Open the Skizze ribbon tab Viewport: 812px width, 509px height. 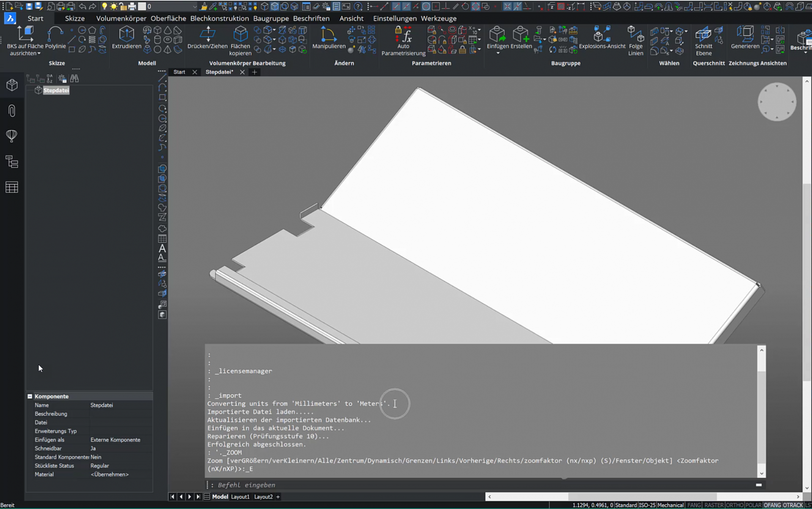(x=75, y=18)
